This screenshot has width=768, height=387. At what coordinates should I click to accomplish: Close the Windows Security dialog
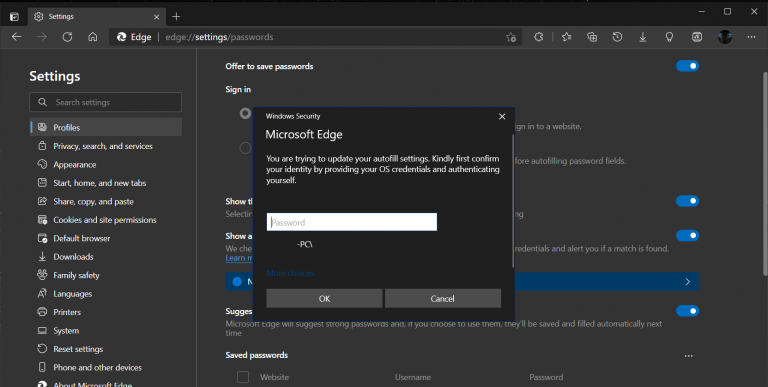pos(502,117)
